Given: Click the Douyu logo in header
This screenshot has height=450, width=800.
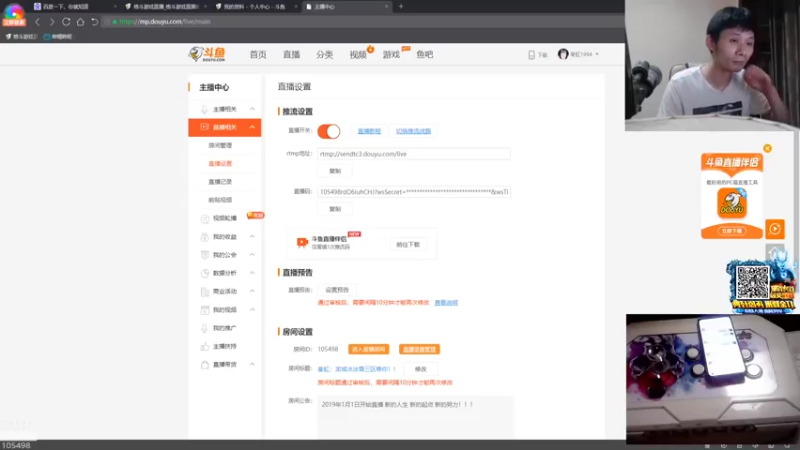Looking at the screenshot, I should point(207,54).
